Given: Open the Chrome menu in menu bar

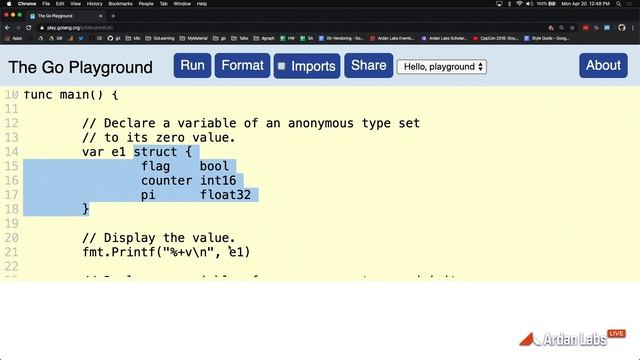Looking at the screenshot, I should (27, 4).
